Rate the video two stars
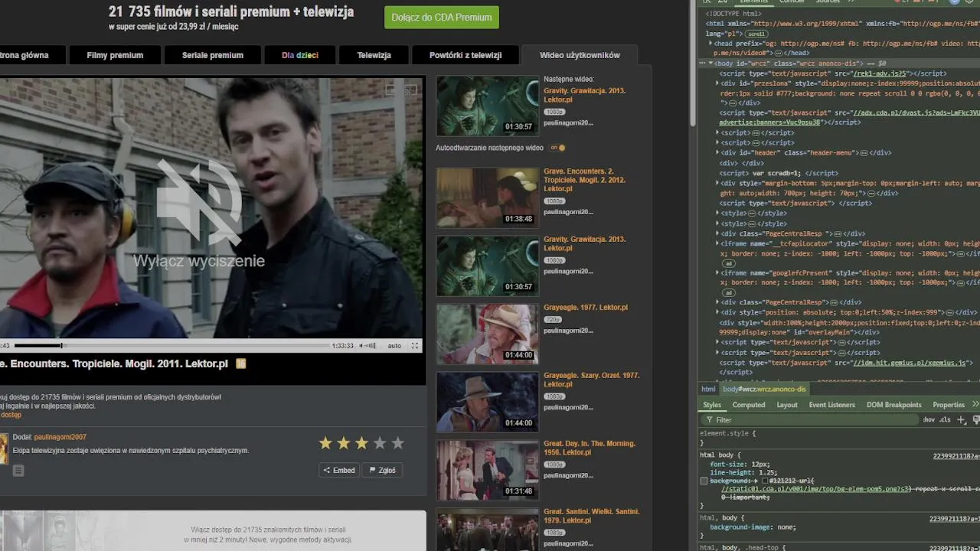 tap(344, 443)
